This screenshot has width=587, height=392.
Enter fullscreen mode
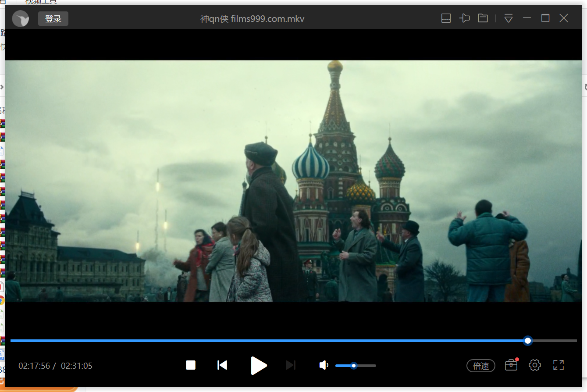559,365
